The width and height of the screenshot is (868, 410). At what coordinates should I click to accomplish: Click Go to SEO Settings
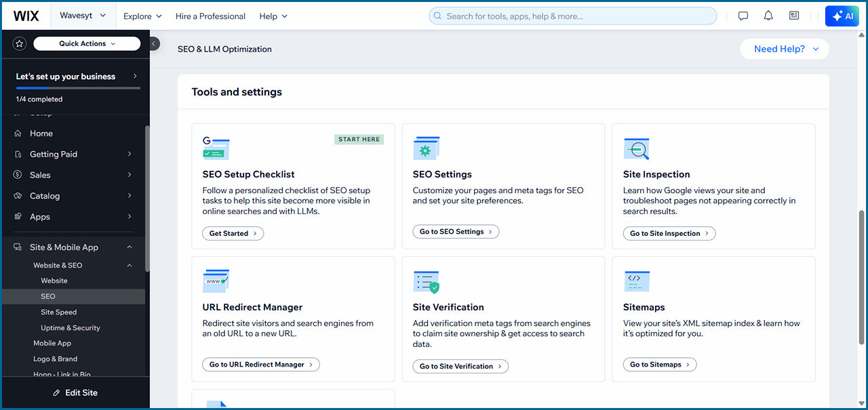click(456, 232)
